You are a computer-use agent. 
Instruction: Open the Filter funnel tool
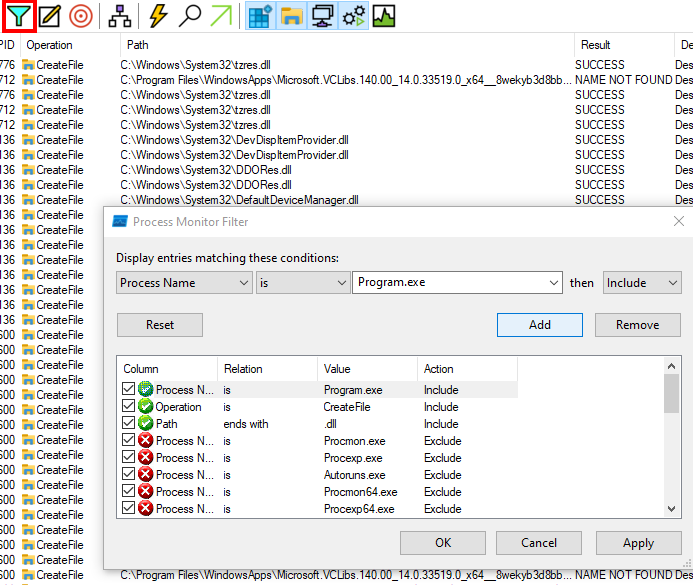click(19, 16)
